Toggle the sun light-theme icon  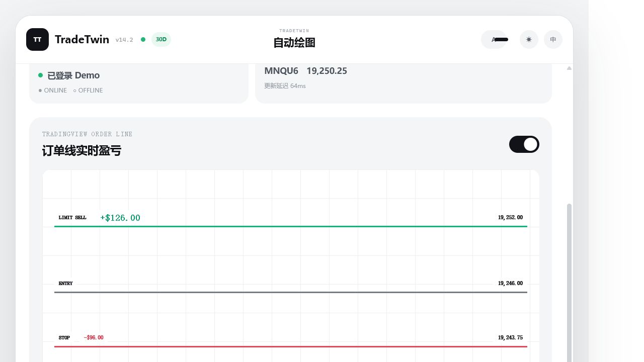tap(529, 39)
